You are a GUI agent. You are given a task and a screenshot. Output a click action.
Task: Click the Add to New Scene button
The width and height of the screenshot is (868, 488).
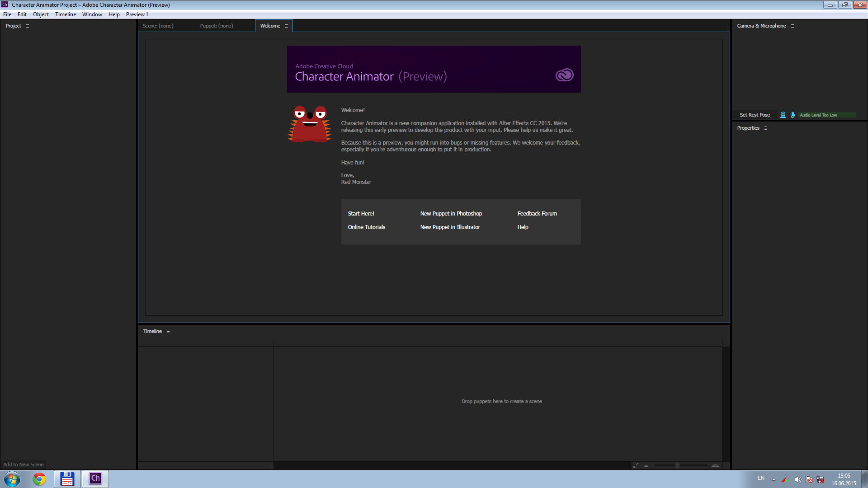point(24,465)
